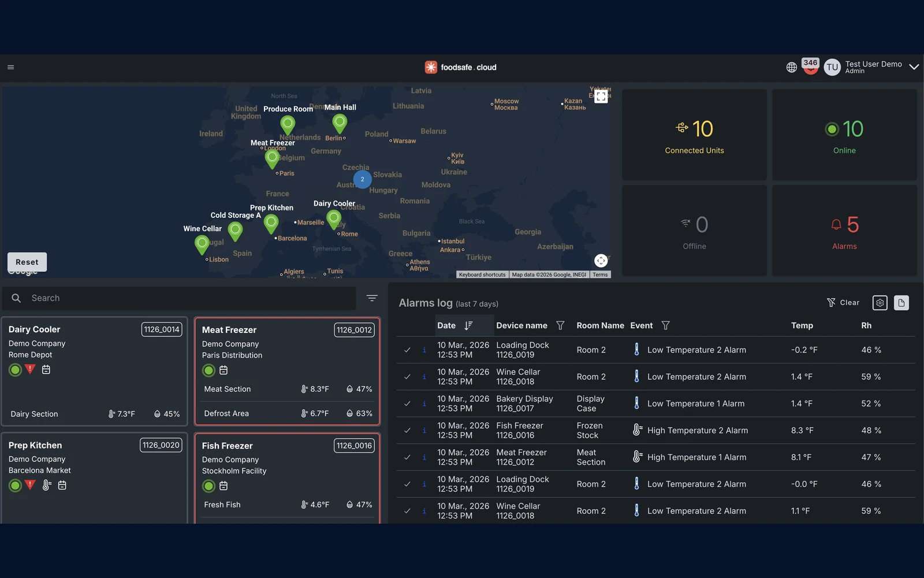The width and height of the screenshot is (924, 578).
Task: Open notifications badge showing 346
Action: [811, 66]
